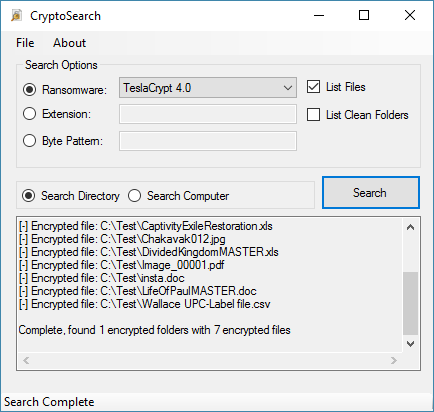Minimize the CryptoSearch window
Screen dimensions: 434x412
319,15
